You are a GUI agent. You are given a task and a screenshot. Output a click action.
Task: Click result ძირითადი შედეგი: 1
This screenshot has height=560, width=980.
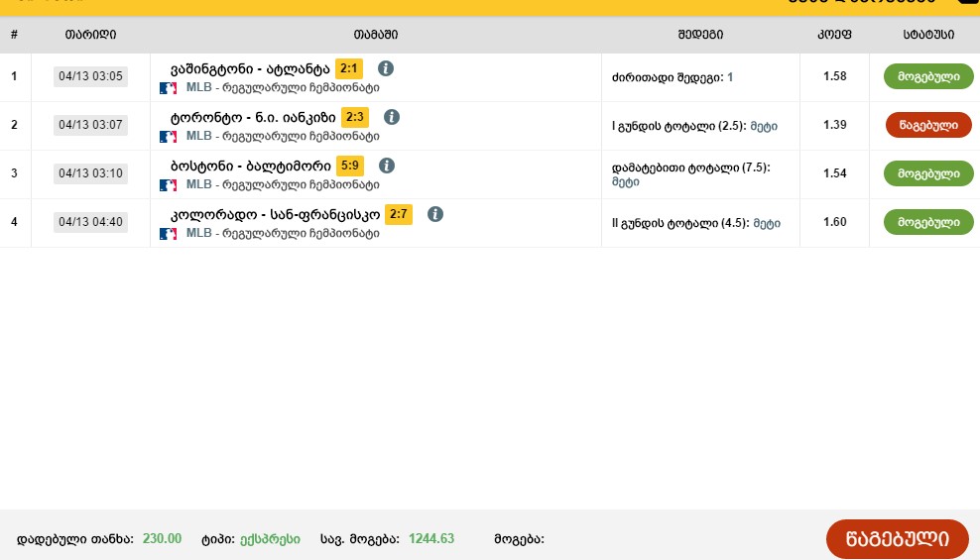pyautogui.click(x=673, y=77)
